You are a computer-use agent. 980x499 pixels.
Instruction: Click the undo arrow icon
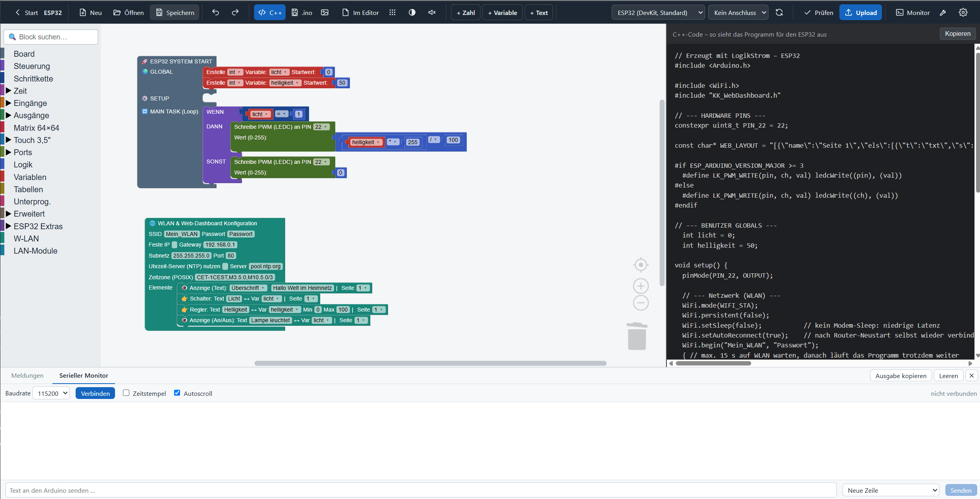pos(215,13)
